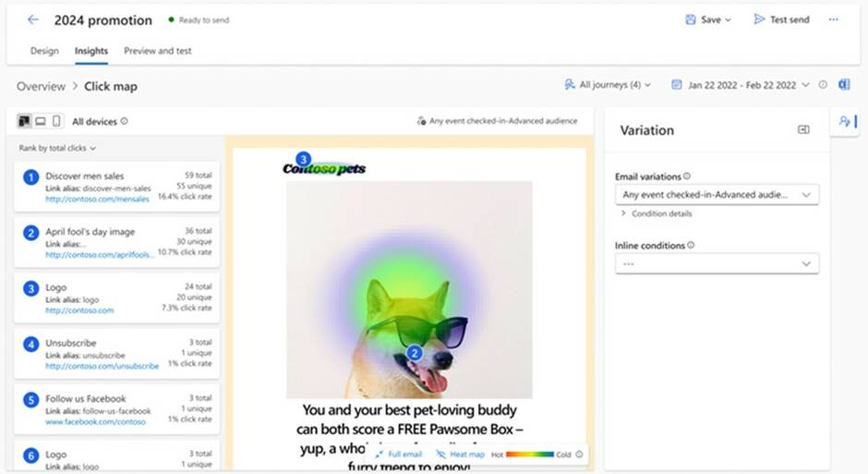The image size is (868, 474).
Task: Click the number 5 badge on Follow us Facebook
Action: pos(31,400)
